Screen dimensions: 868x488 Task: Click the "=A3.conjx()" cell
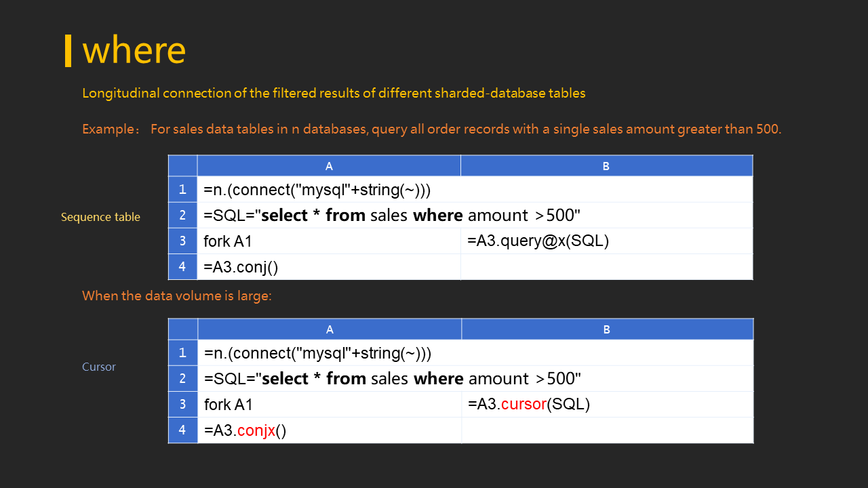(x=245, y=430)
